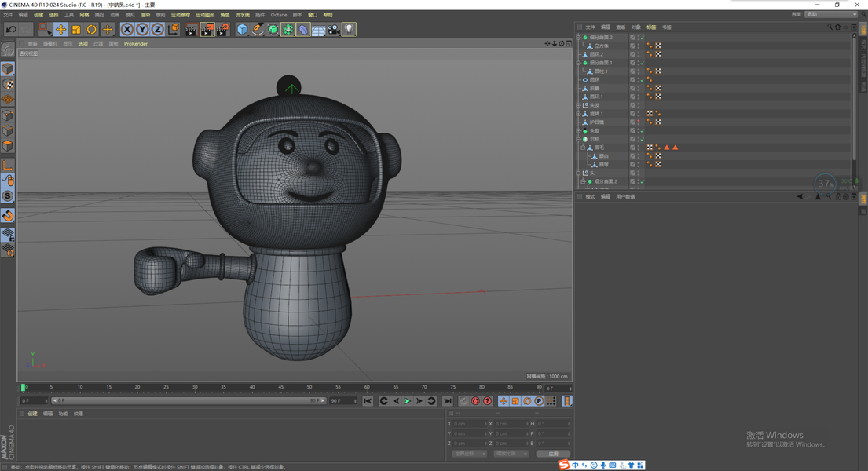868x471 pixels.
Task: Select the Rotate tool in top toolbar
Action: click(91, 30)
